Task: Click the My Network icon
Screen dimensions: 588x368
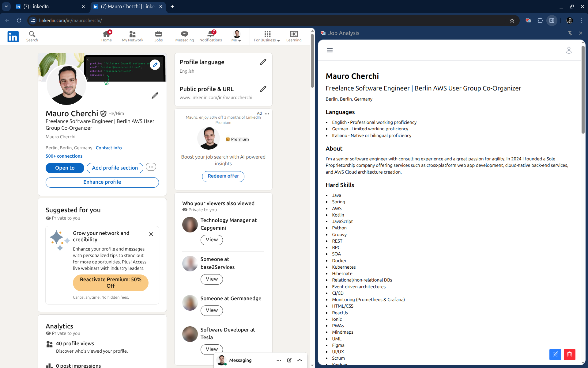Action: [132, 34]
